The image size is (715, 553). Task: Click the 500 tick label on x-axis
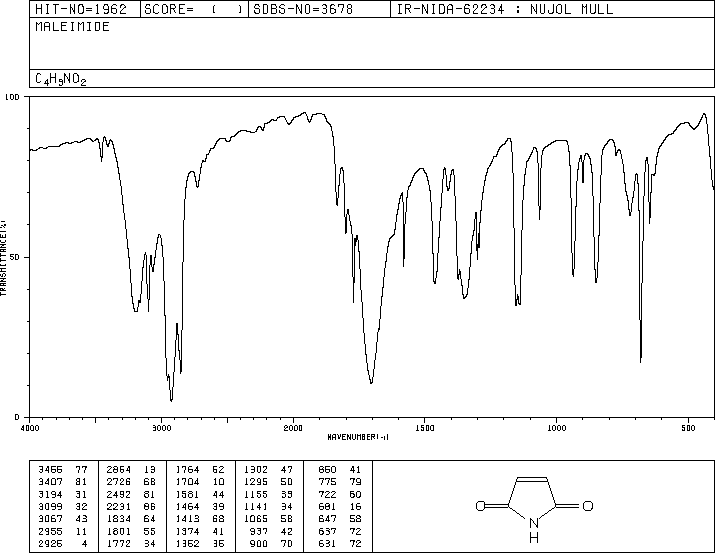point(688,428)
